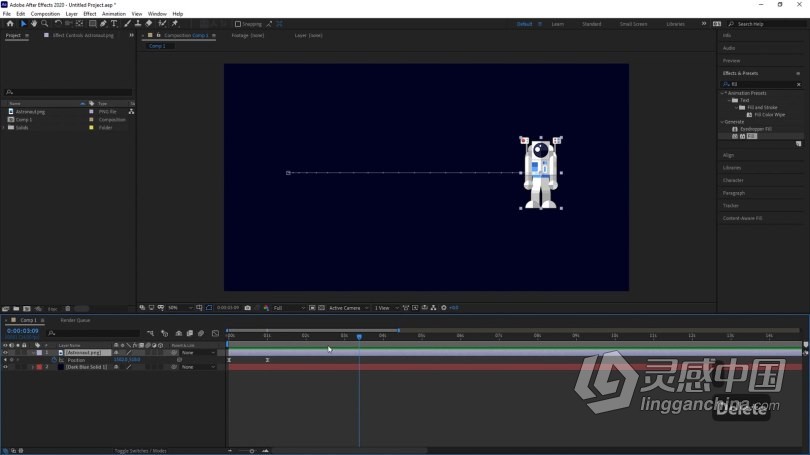Click the Toggle Switches / Modes button
Screen dimensions: 810x455
click(x=141, y=451)
